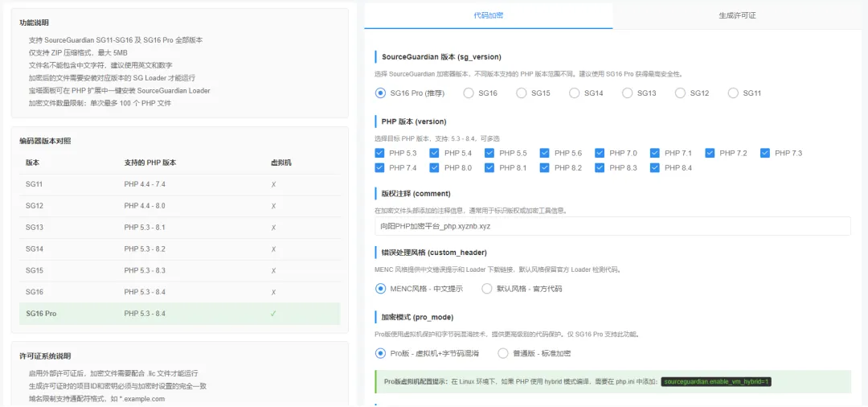
Task: Click the 许可证系统说明 section heading
Action: coord(45,356)
